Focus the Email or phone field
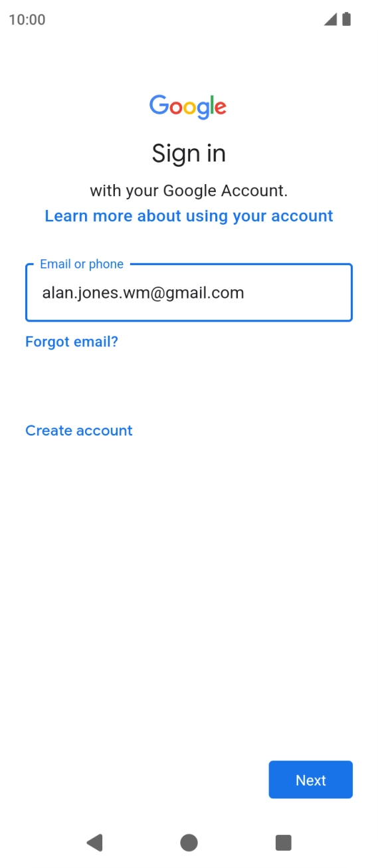Viewport: 378px width, 868px height. point(189,292)
